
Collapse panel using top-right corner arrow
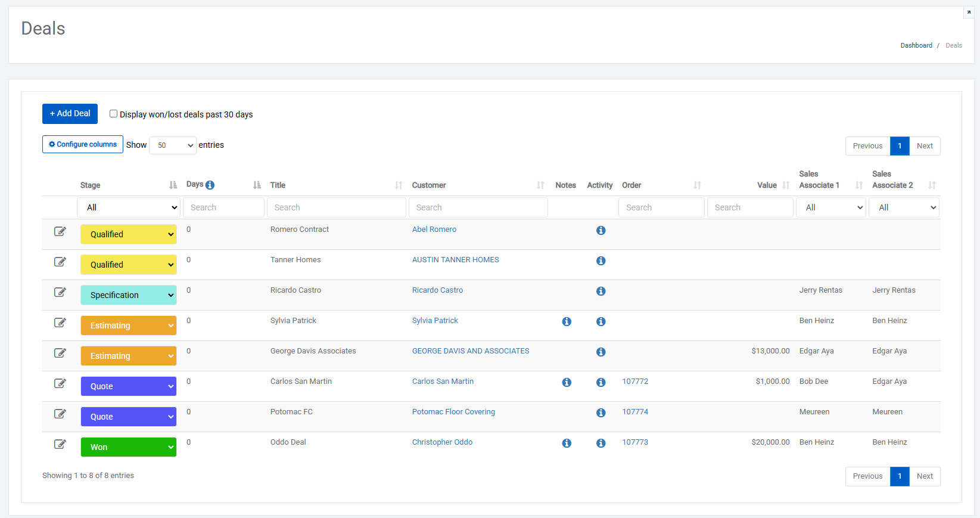coord(969,13)
